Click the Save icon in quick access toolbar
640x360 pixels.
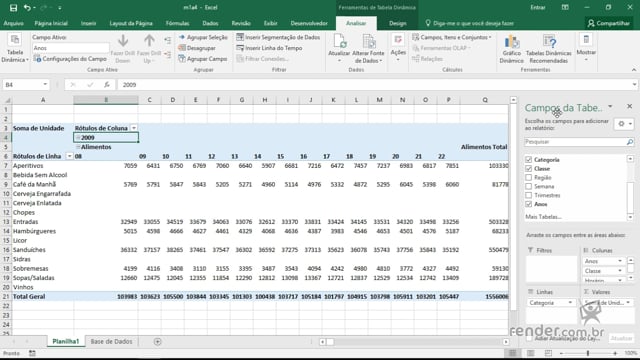[13, 7]
